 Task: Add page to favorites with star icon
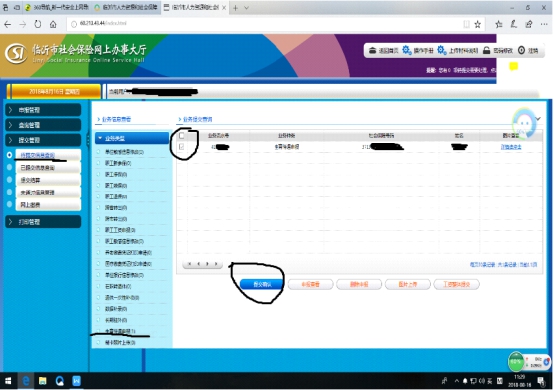pos(478,24)
